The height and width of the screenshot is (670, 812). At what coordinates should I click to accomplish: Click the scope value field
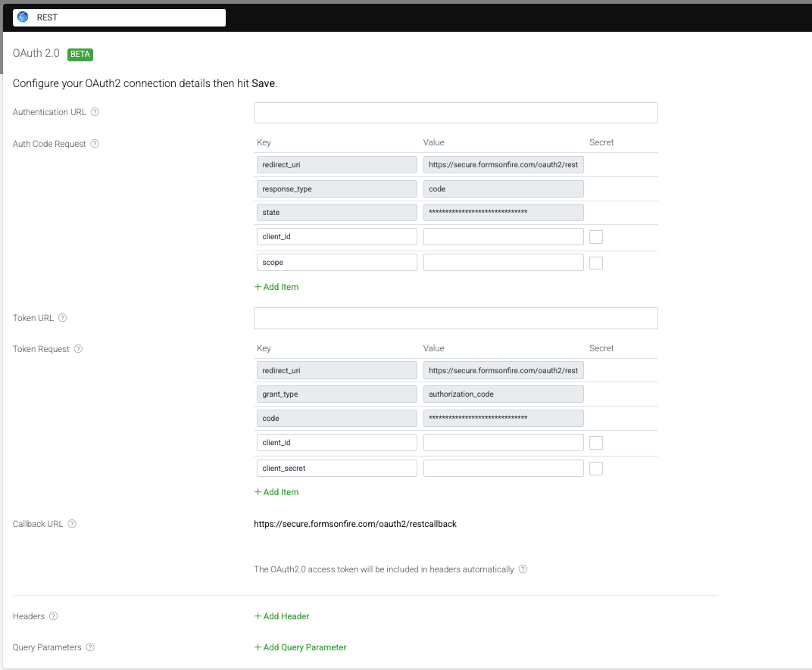504,263
